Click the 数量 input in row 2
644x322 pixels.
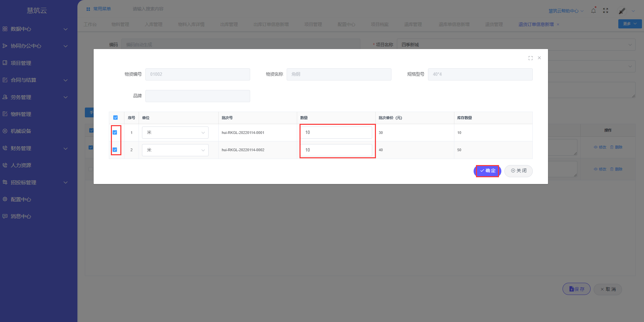pyautogui.click(x=336, y=150)
